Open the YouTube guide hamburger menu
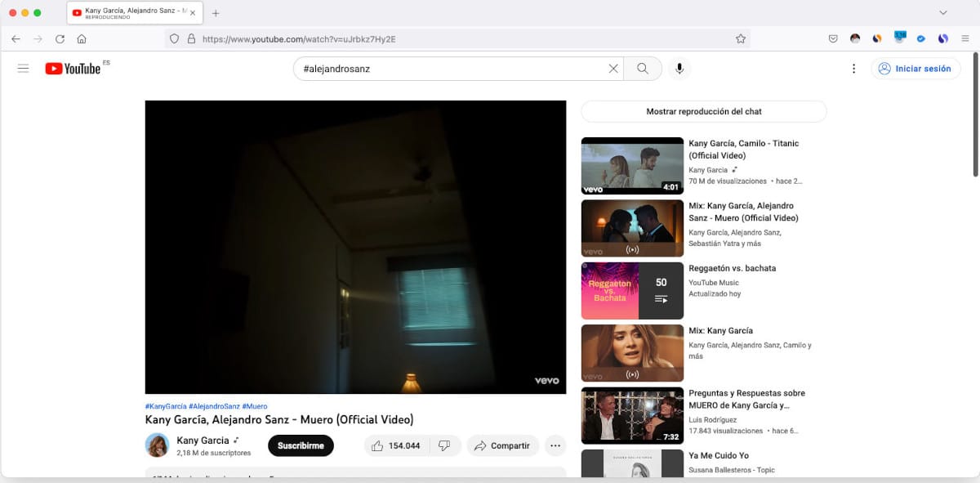This screenshot has height=483, width=980. pyautogui.click(x=23, y=69)
